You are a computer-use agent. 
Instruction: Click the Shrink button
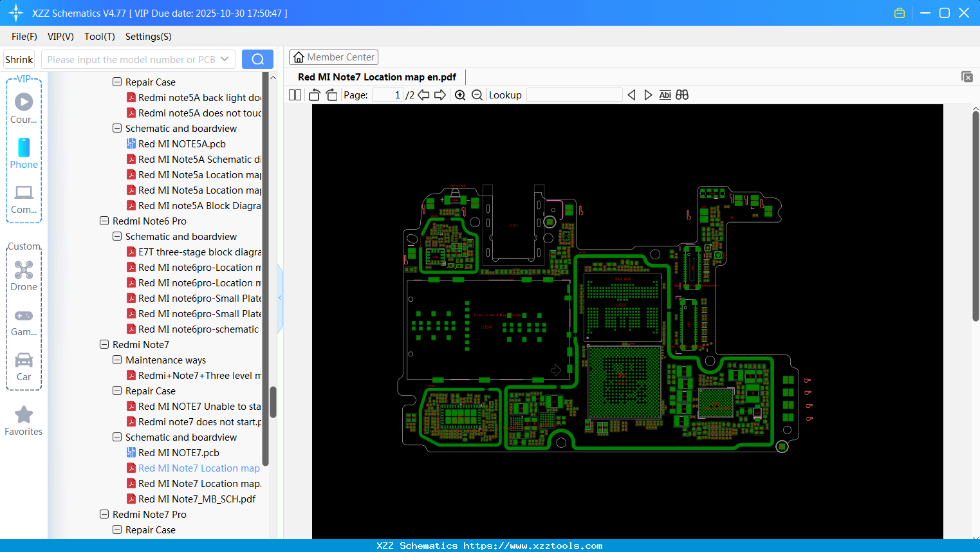click(x=19, y=59)
